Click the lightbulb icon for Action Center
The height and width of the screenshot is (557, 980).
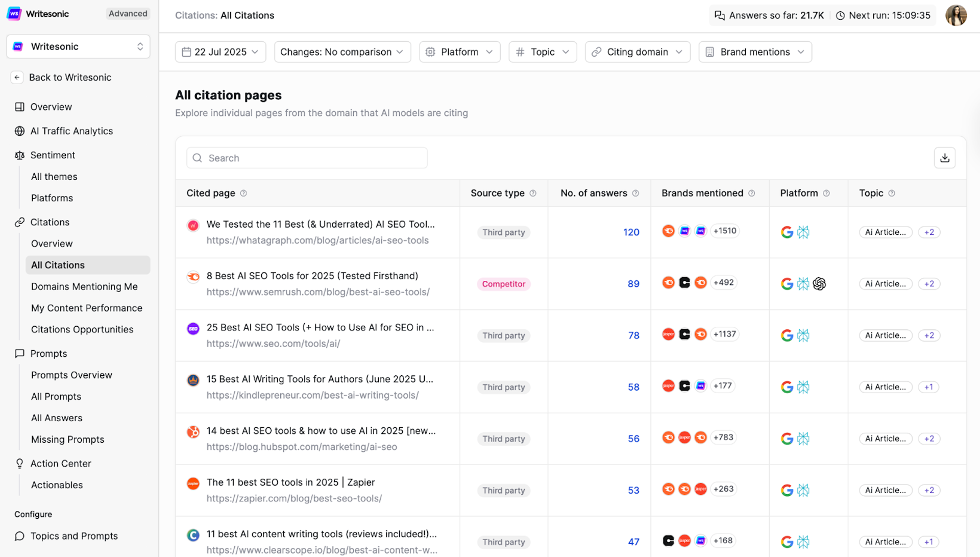[19, 464]
